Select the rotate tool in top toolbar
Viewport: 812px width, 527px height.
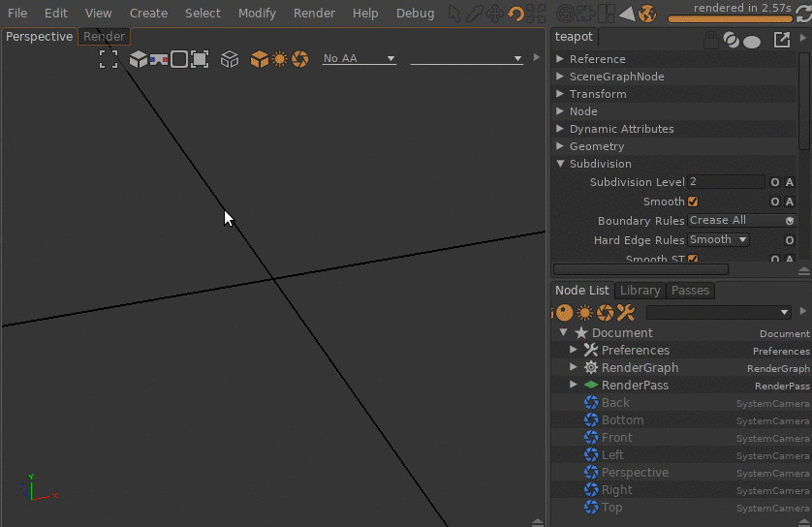point(516,14)
